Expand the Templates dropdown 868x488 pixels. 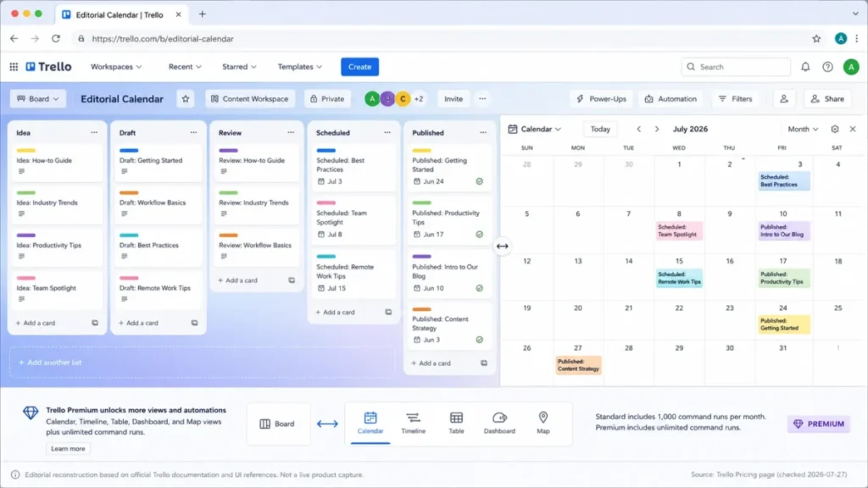click(299, 66)
